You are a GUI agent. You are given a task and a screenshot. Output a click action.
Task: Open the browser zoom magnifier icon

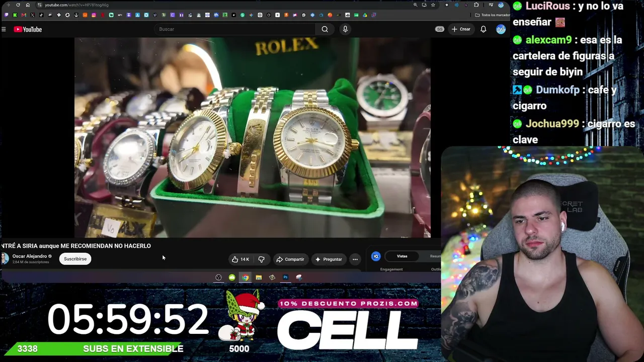click(415, 5)
